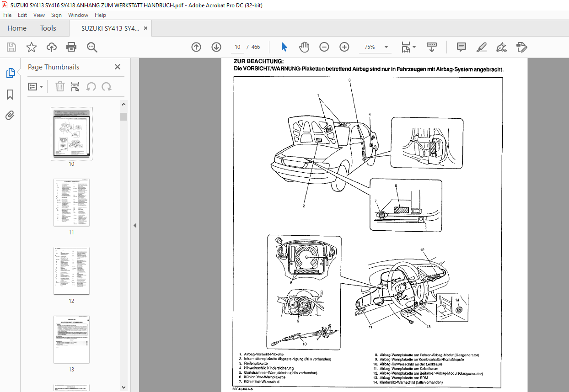Close the SUZUKI SY413 document tab
Screen dimensions: 569x392
click(146, 28)
